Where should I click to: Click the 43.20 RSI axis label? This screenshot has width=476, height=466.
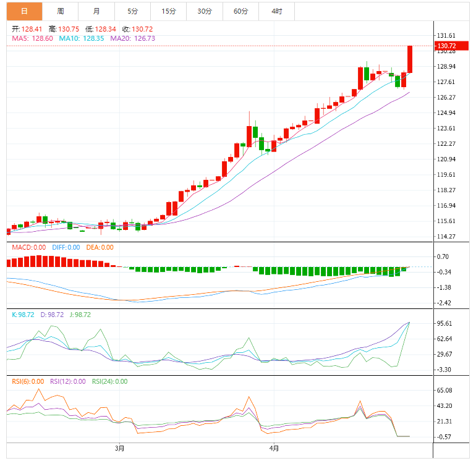coord(444,406)
